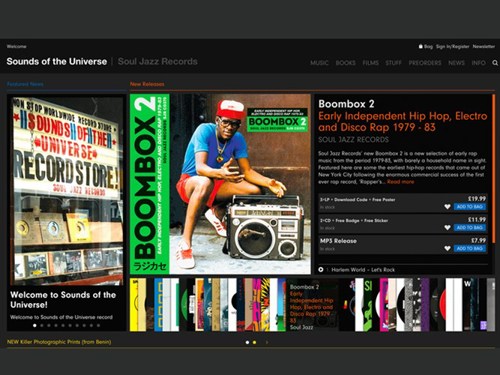Open Boombox 2 large cover image
500x375 pixels.
[220, 184]
